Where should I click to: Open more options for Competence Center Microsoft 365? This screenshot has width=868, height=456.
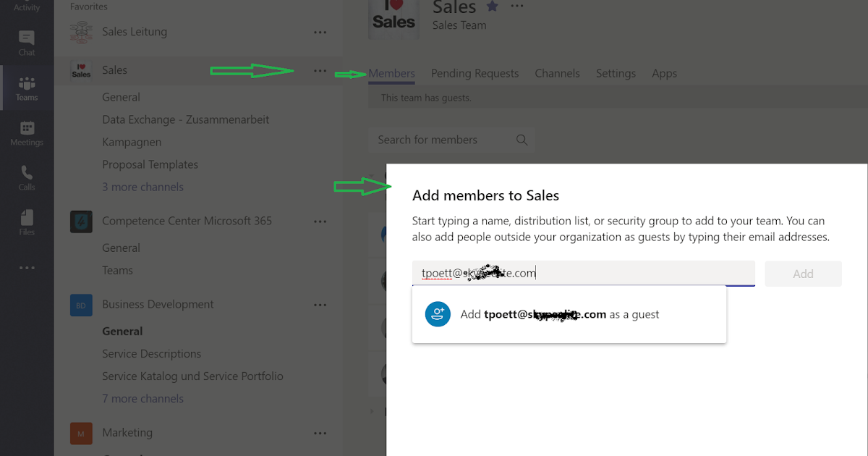point(320,221)
